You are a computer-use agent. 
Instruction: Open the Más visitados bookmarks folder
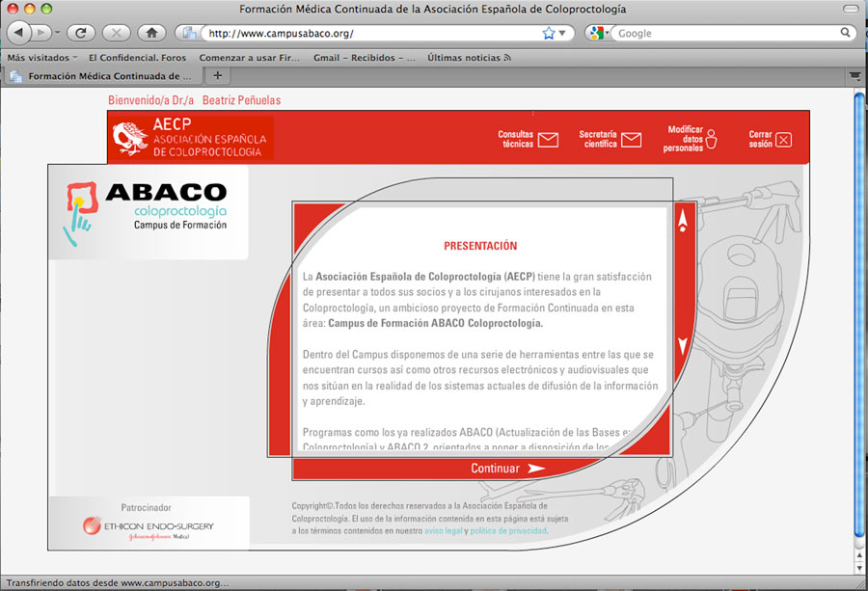point(42,58)
